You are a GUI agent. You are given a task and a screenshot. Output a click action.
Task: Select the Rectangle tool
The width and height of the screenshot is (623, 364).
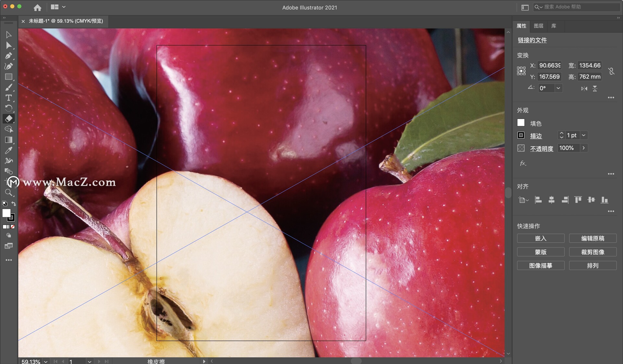tap(9, 77)
